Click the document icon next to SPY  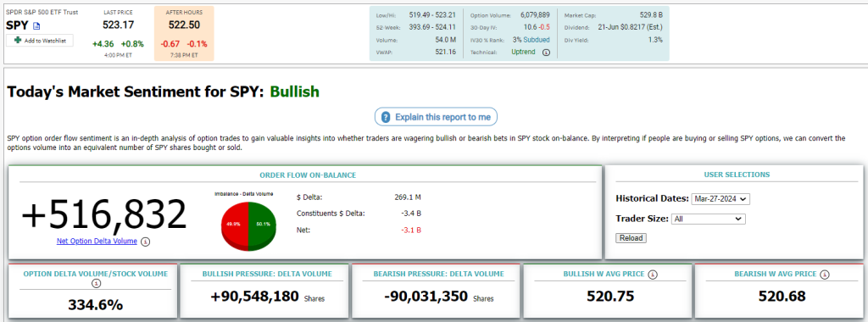pos(37,26)
